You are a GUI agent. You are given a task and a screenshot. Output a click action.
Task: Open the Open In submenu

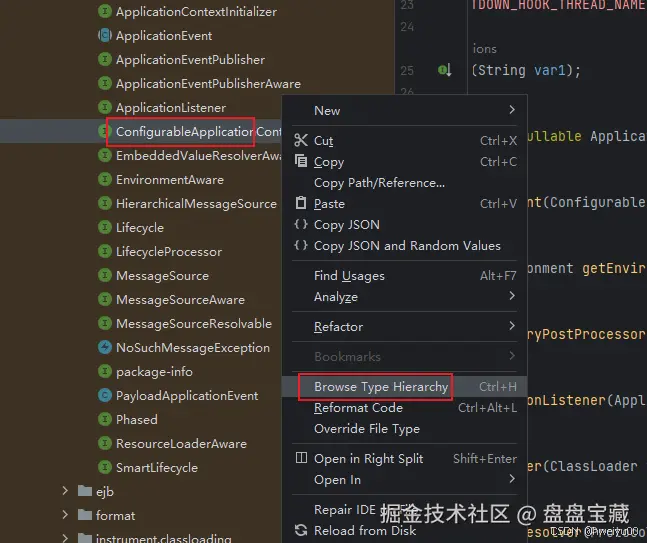pos(404,480)
